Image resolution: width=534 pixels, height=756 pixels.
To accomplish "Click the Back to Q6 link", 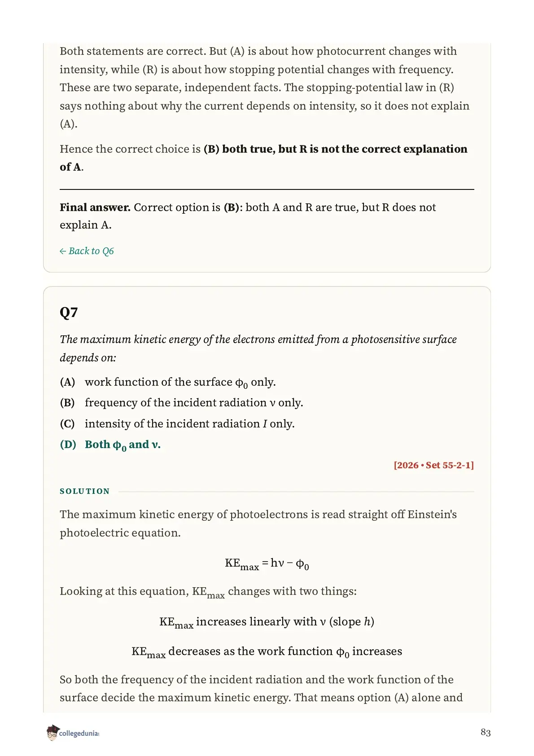I will coord(87,251).
